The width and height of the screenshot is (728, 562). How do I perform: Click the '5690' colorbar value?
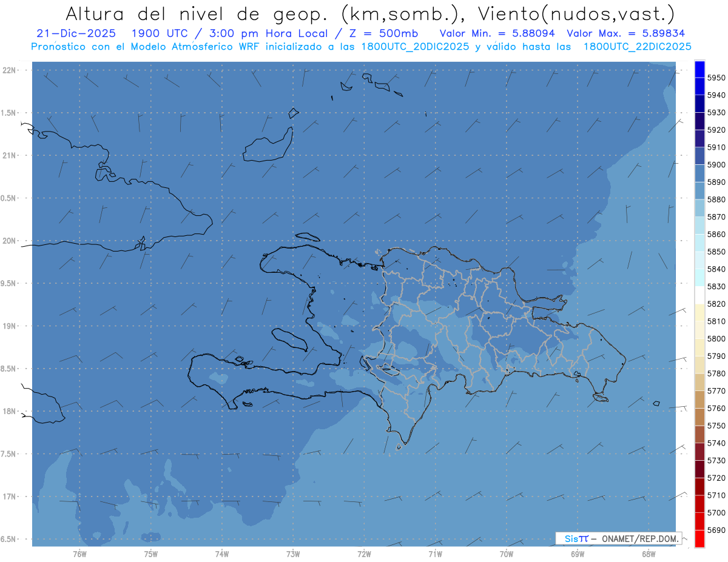point(716,530)
